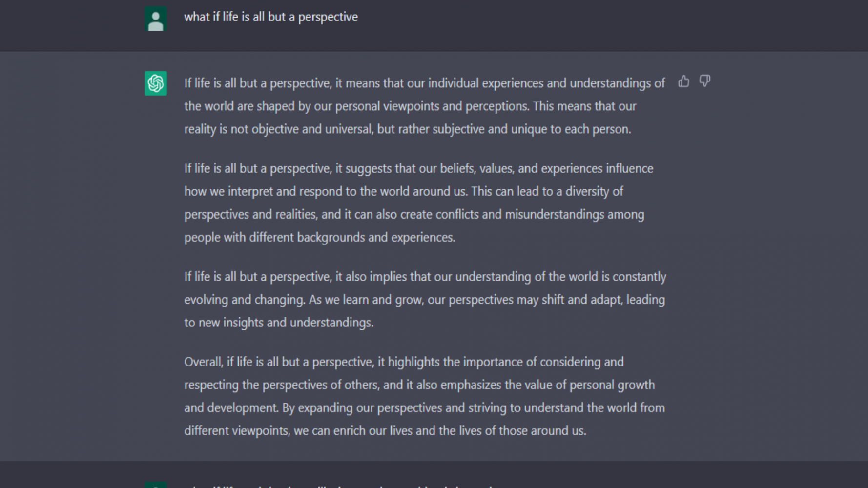Click the line beginning 'how we interpret and respond'
The width and height of the screenshot is (868, 488).
pyautogui.click(x=404, y=191)
